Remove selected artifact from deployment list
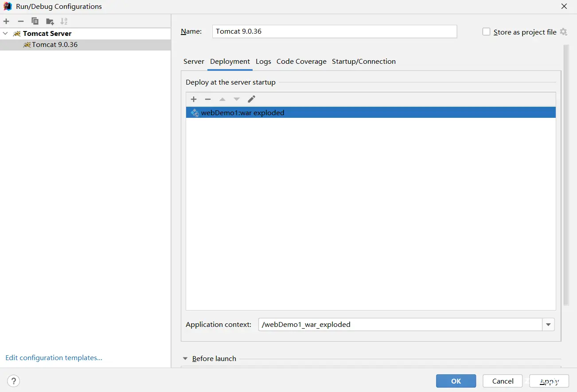The width and height of the screenshot is (577, 392). [208, 99]
